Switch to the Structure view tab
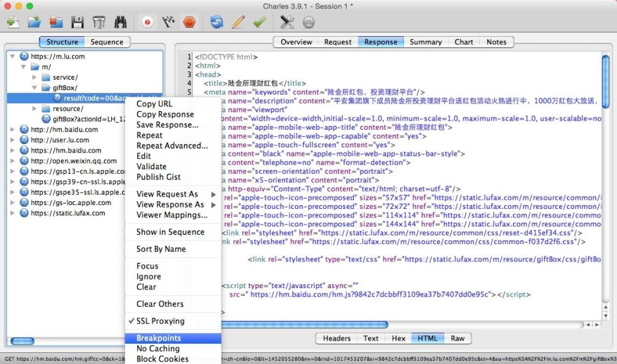The image size is (617, 364). click(x=62, y=42)
